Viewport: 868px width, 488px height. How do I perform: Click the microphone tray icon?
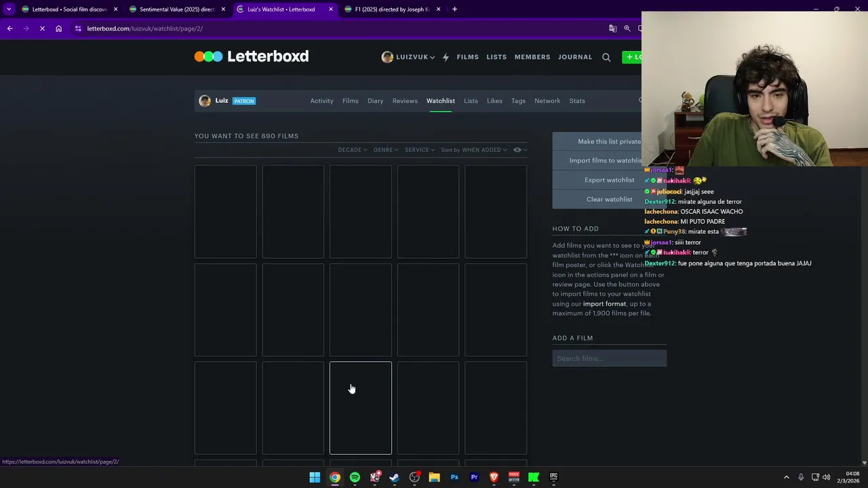801,477
